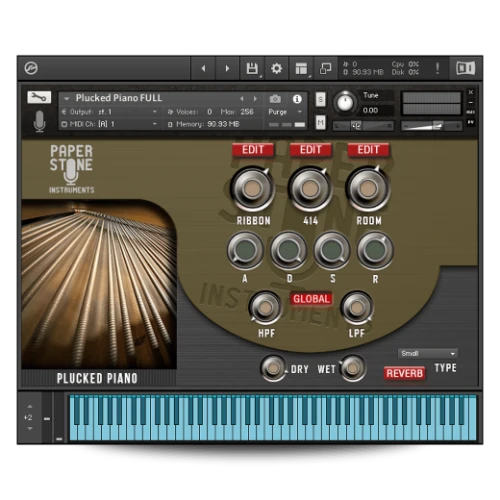
Task: Open the Small reverb type dropdown
Action: pyautogui.click(x=428, y=353)
